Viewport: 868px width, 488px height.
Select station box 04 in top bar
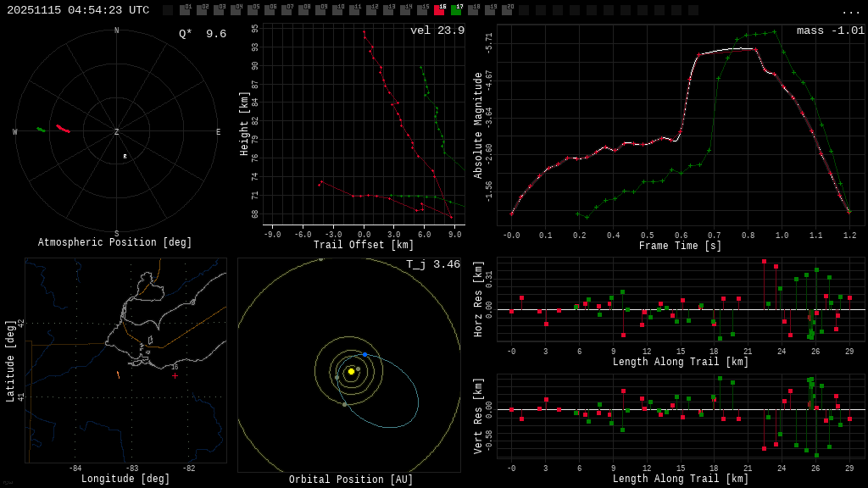pyautogui.click(x=236, y=9)
